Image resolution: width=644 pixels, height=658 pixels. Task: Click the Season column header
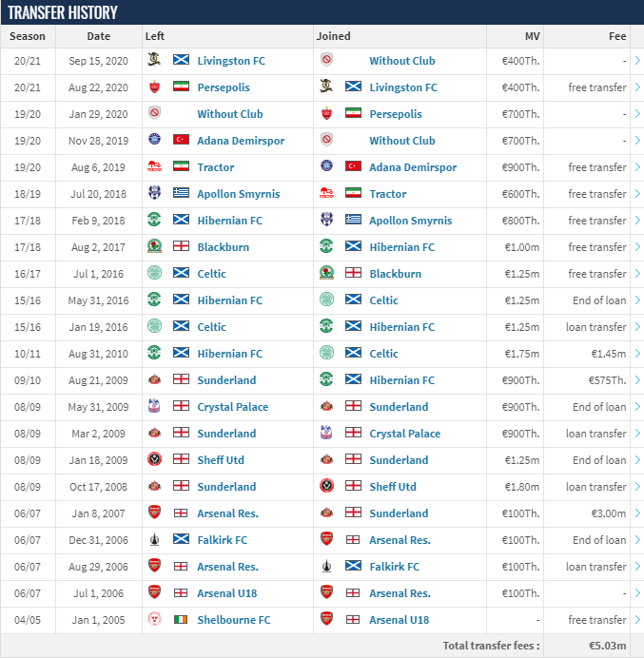[x=28, y=36]
